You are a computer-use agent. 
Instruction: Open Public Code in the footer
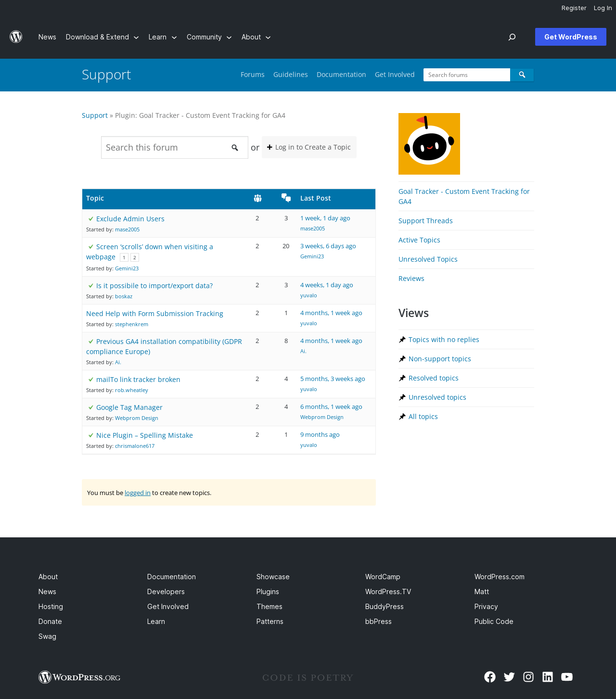point(494,622)
